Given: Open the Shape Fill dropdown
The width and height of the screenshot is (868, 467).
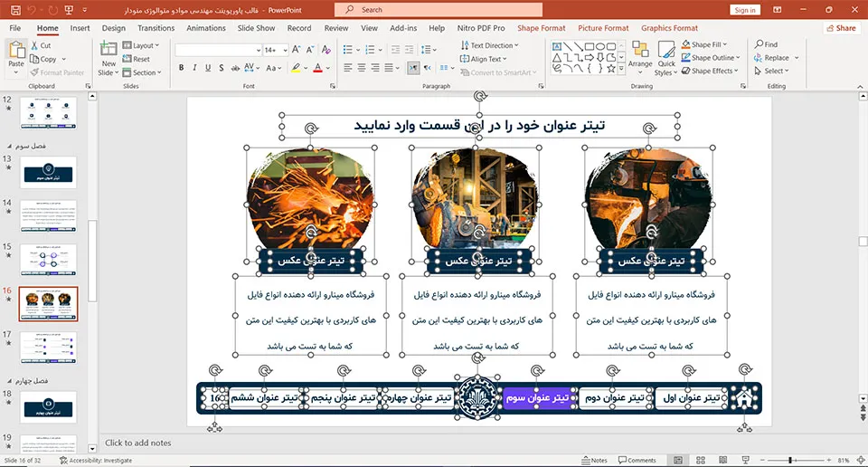Looking at the screenshot, I should pos(704,44).
